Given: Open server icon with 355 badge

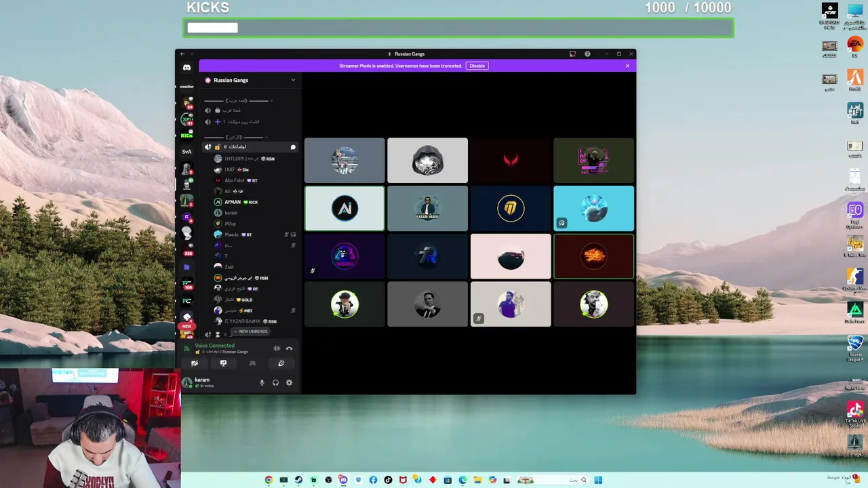Looking at the screenshot, I should 186,249.
